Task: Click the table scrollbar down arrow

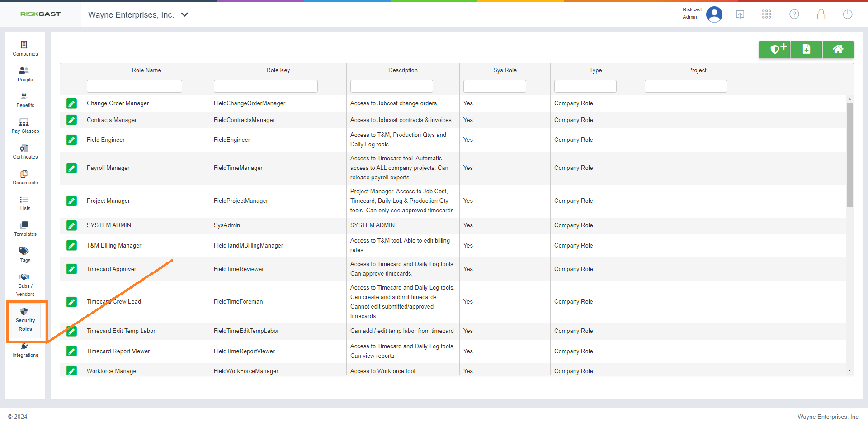Action: (x=850, y=370)
